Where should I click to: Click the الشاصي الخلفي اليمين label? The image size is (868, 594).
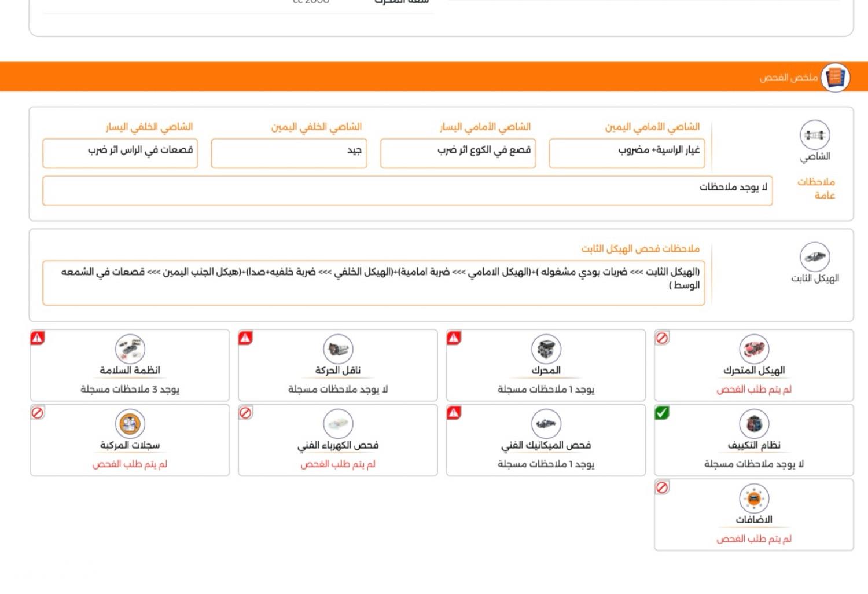point(317,127)
